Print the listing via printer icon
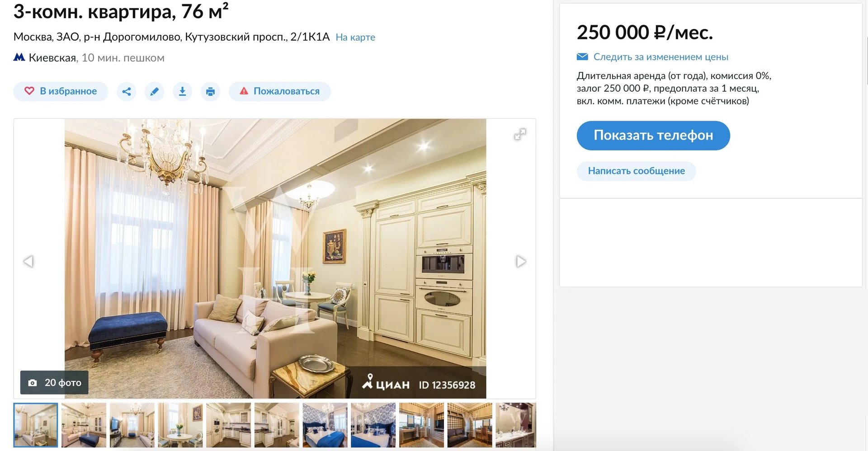Viewport: 868px width, 451px height. pyautogui.click(x=210, y=92)
